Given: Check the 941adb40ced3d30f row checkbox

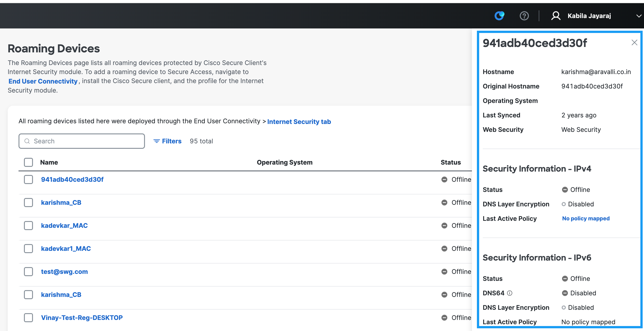Looking at the screenshot, I should click(x=28, y=179).
